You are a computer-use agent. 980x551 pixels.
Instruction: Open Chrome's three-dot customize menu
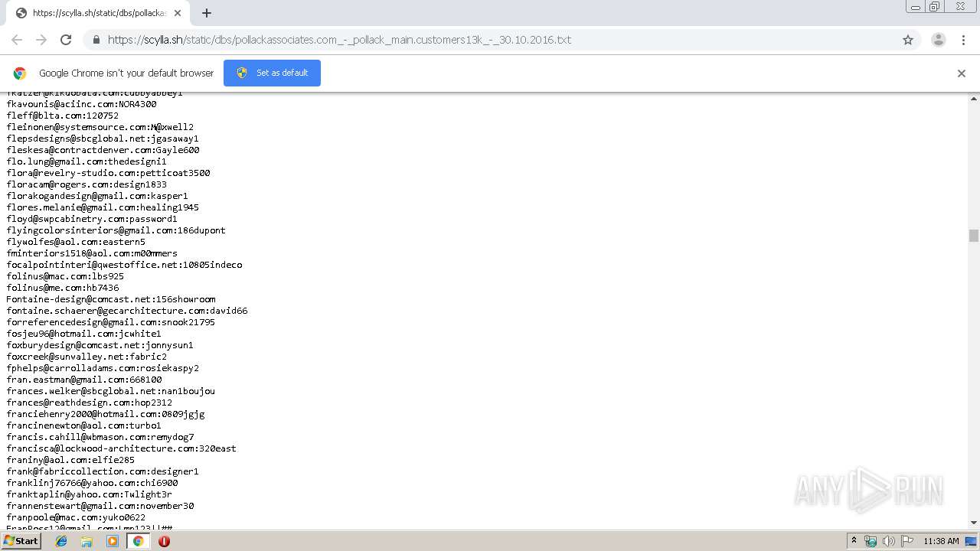964,40
